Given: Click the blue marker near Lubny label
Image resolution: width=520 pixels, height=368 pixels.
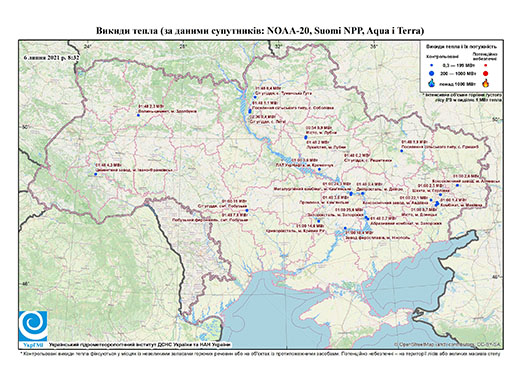Looking at the screenshot, I should pyautogui.click(x=305, y=137).
